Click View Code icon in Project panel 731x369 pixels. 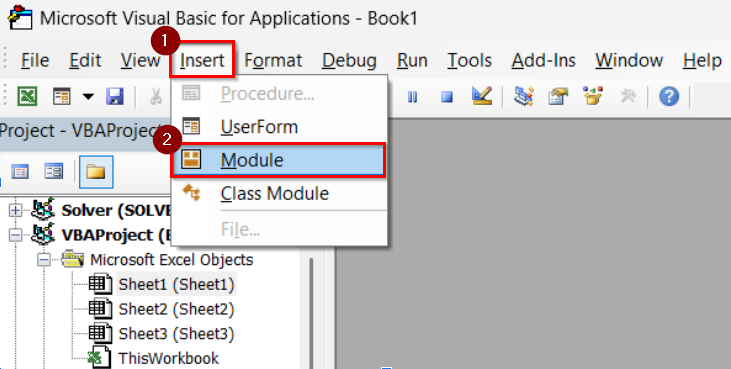coord(20,172)
